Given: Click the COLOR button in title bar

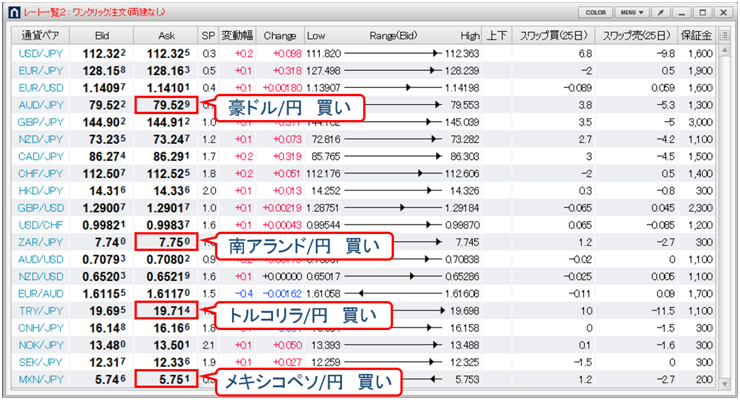Looking at the screenshot, I should pos(596,13).
